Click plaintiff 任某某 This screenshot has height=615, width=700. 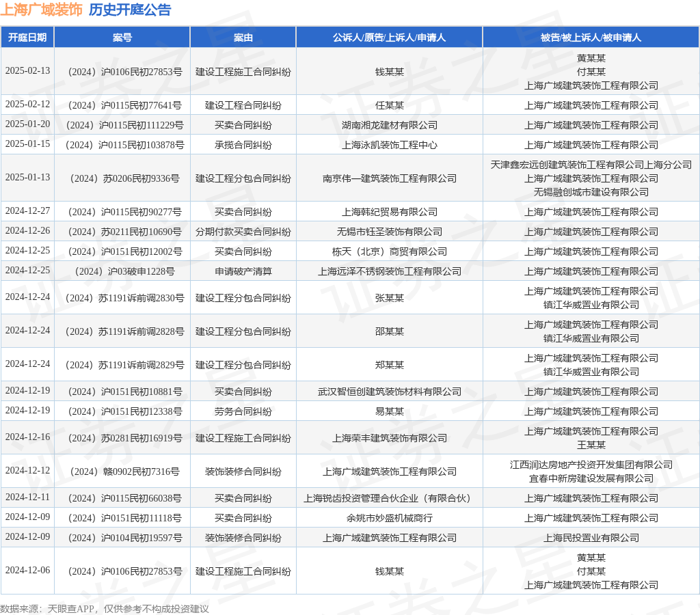(389, 105)
